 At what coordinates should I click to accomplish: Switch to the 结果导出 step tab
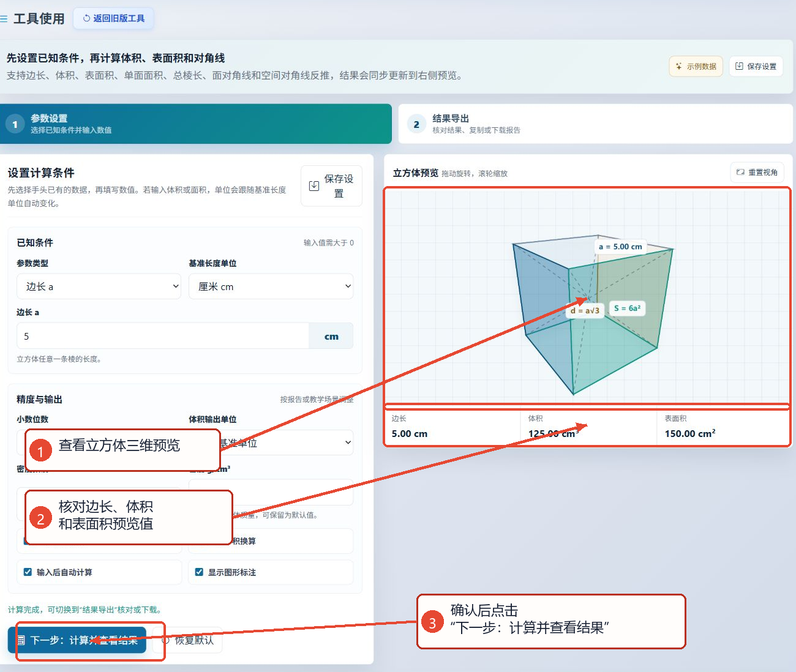(x=595, y=124)
